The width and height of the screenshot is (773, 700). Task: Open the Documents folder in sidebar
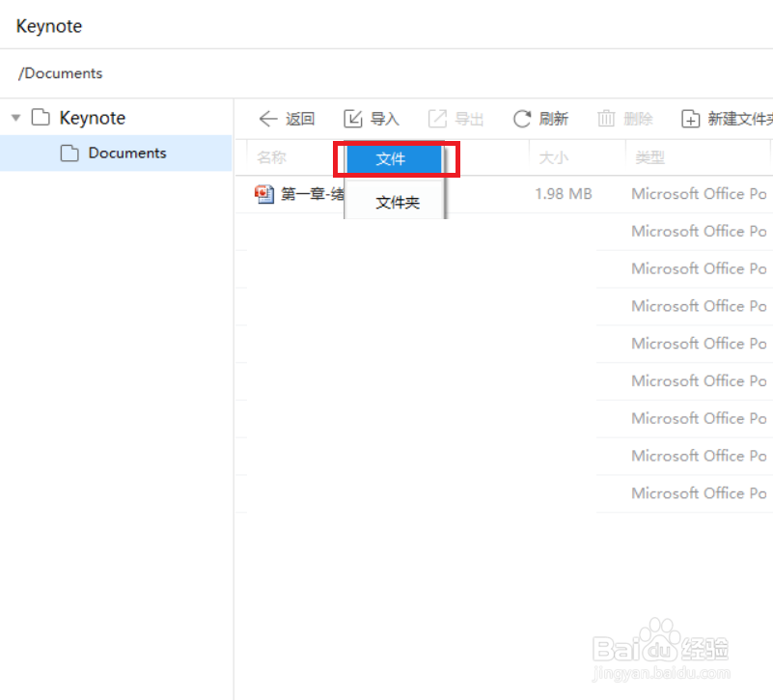(x=116, y=153)
